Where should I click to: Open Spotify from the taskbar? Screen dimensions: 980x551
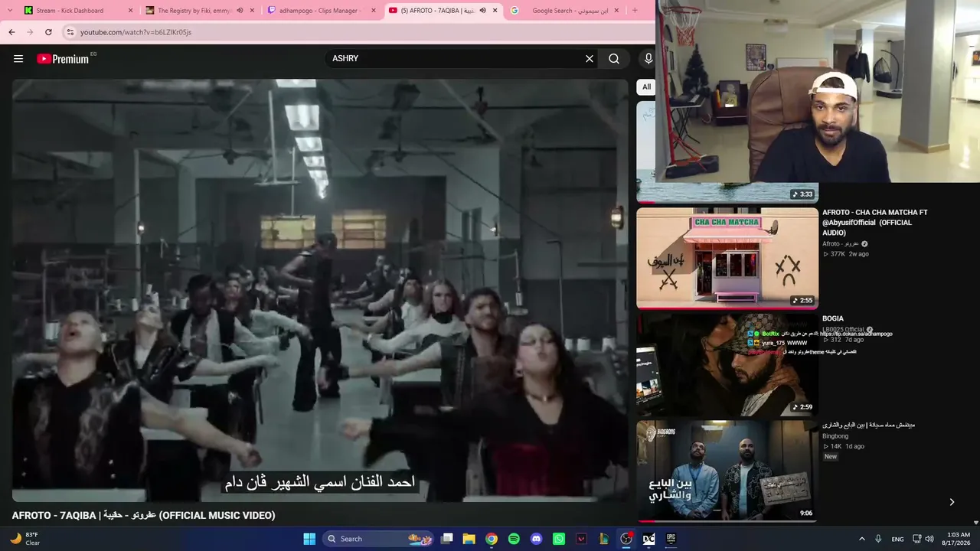(514, 539)
